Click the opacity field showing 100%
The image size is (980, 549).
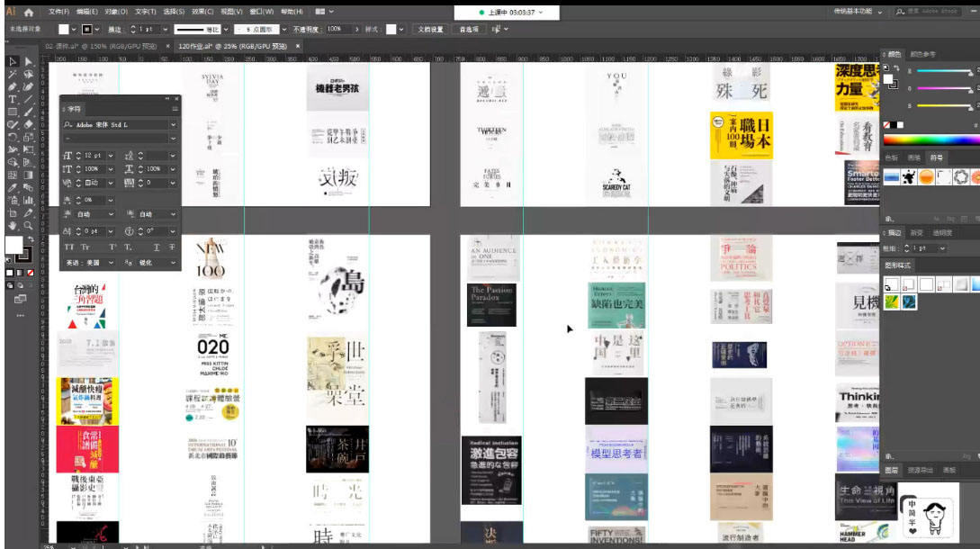click(338, 30)
